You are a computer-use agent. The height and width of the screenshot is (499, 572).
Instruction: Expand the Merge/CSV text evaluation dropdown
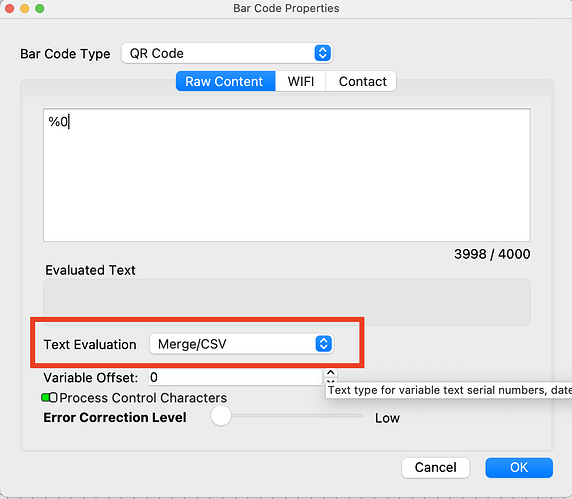(x=241, y=344)
